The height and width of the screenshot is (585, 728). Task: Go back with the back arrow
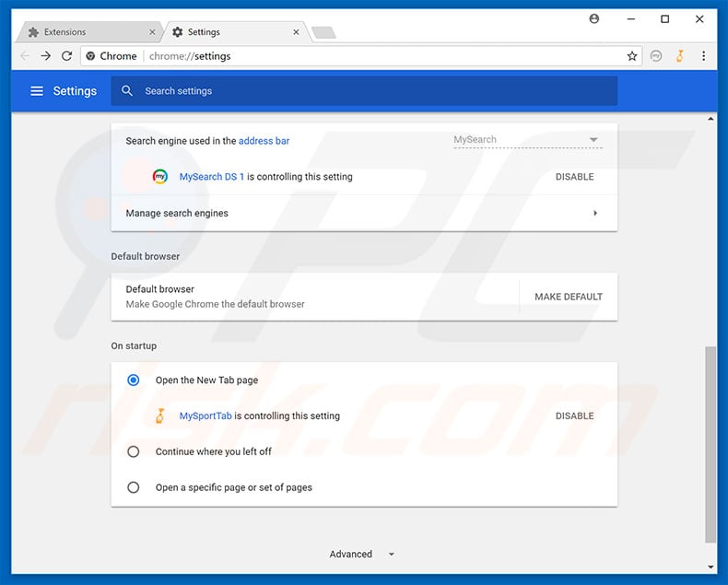(25, 56)
